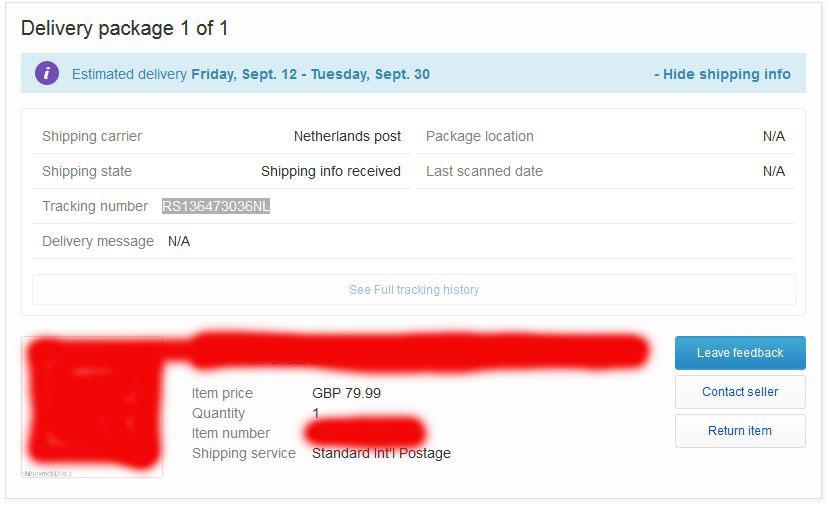
Task: Click the Last scanned date N/A value
Action: 773,171
